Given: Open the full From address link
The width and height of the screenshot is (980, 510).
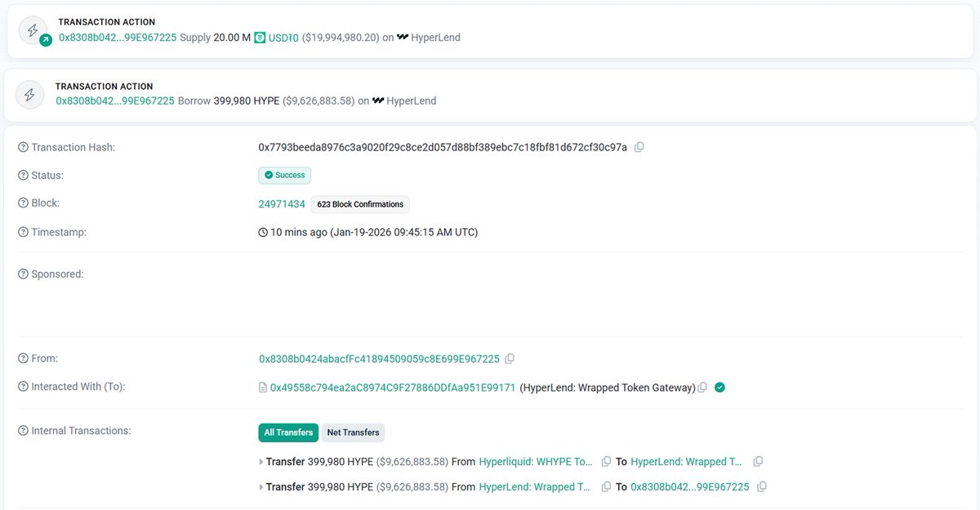Looking at the screenshot, I should coord(379,359).
